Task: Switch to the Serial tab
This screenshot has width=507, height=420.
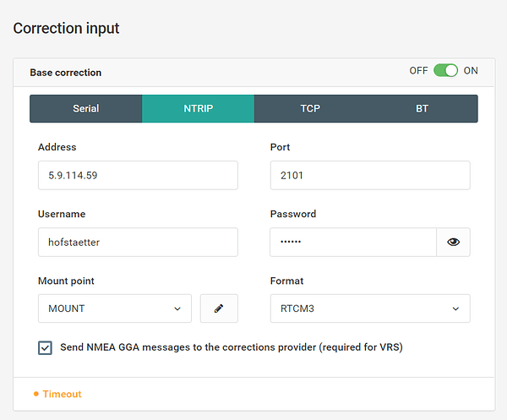Action: tap(86, 109)
